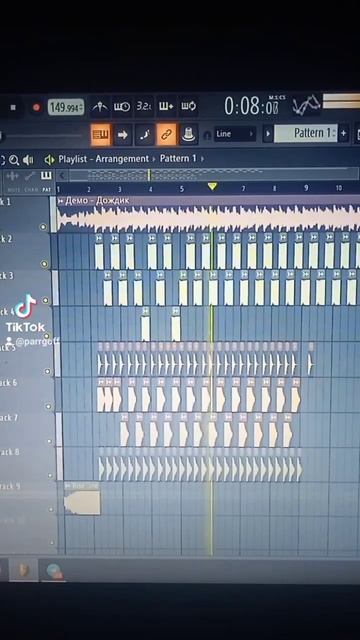Select the first clip on Track 3
The image size is (360, 640).
click(107, 288)
